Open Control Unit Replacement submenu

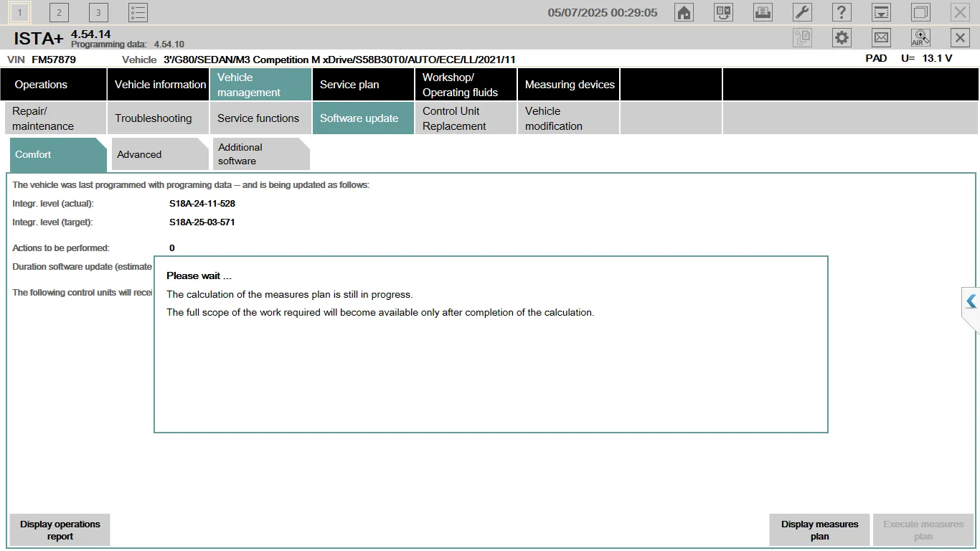click(466, 118)
